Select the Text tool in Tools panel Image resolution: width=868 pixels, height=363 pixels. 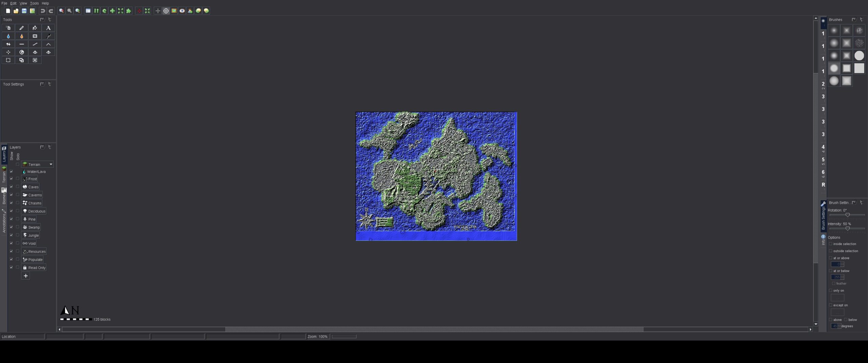click(x=48, y=28)
